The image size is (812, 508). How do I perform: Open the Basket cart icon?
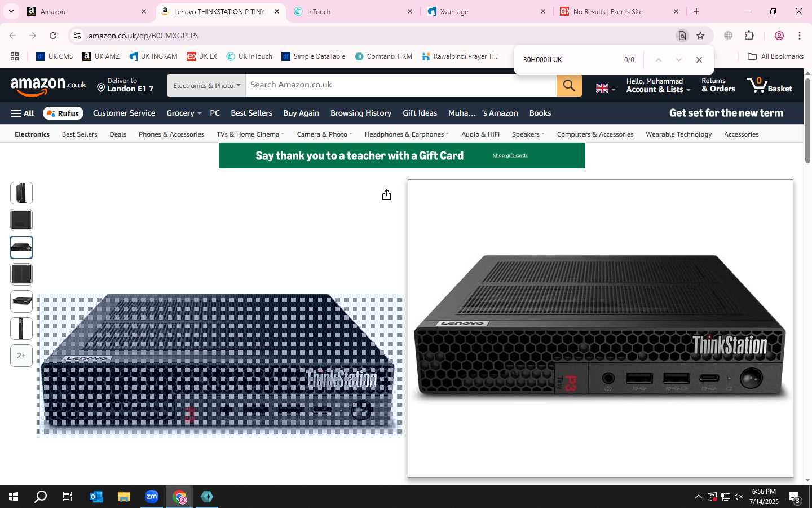click(x=770, y=85)
